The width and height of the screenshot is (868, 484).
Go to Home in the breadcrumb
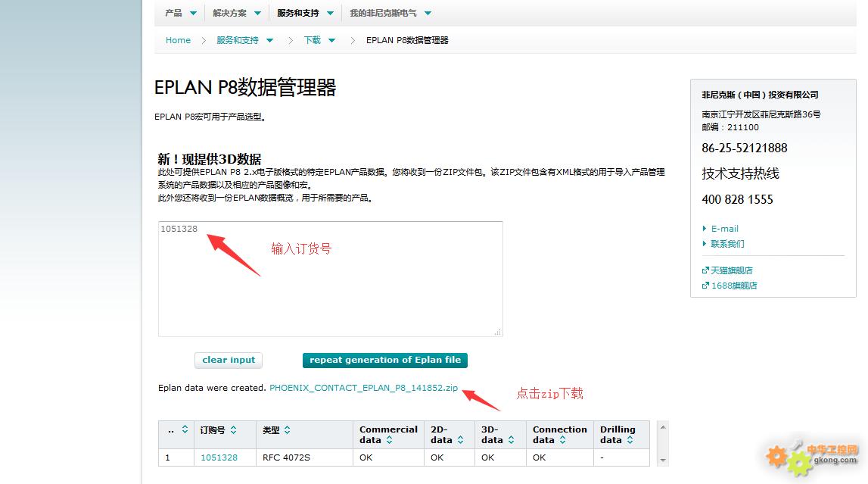click(178, 40)
